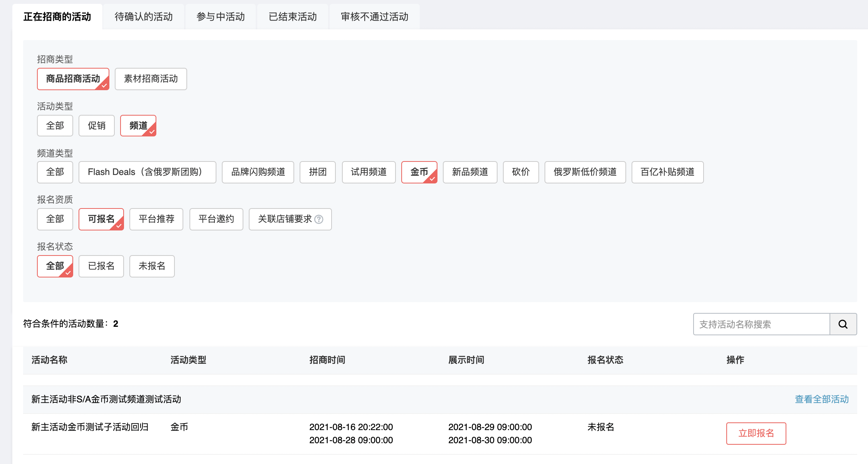Image resolution: width=868 pixels, height=464 pixels.
Task: Select 百亿补贴频道 filter
Action: [x=668, y=172]
